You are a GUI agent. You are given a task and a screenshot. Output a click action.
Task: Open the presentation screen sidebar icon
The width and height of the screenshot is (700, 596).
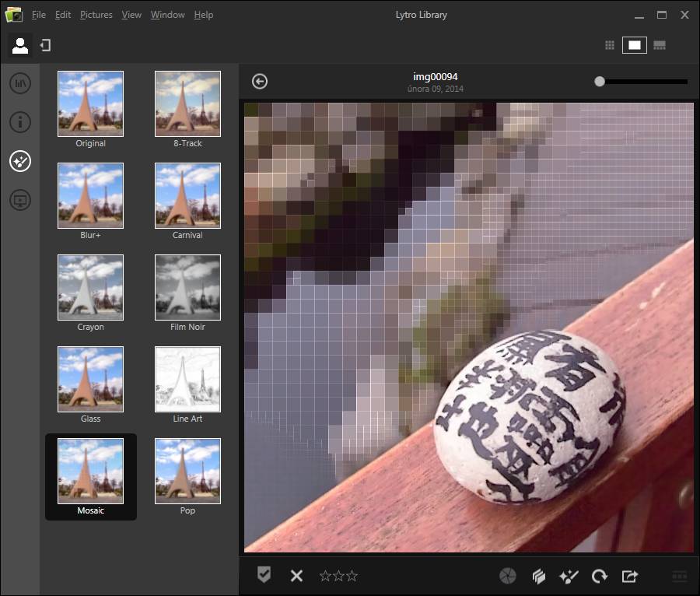point(20,201)
